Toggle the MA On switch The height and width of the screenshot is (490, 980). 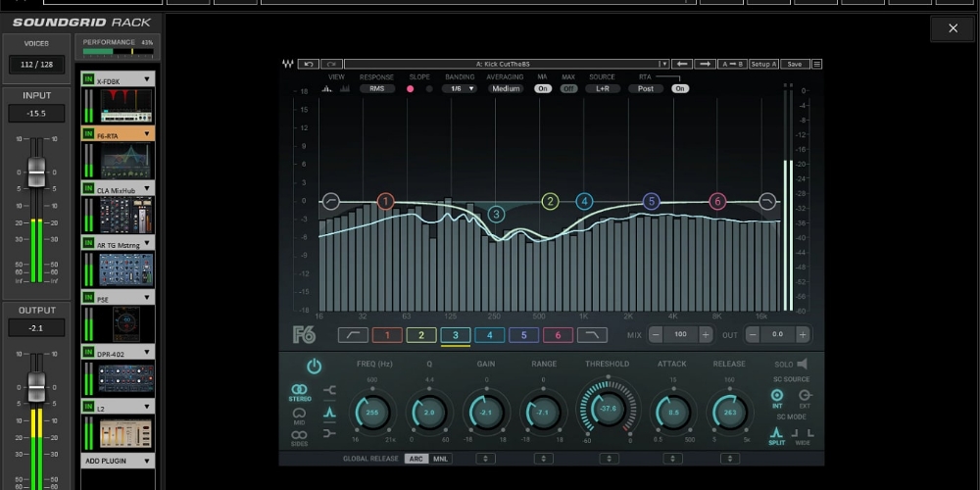coord(543,89)
